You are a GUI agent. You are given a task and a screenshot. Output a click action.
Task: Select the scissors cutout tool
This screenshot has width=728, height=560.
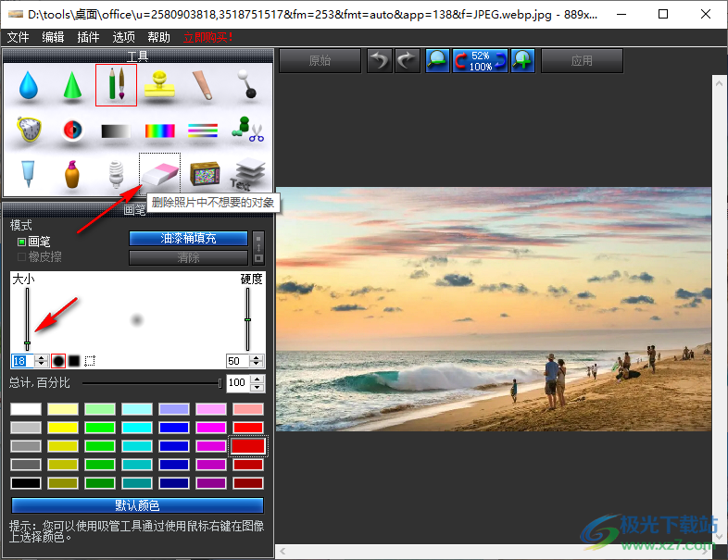coord(247,130)
